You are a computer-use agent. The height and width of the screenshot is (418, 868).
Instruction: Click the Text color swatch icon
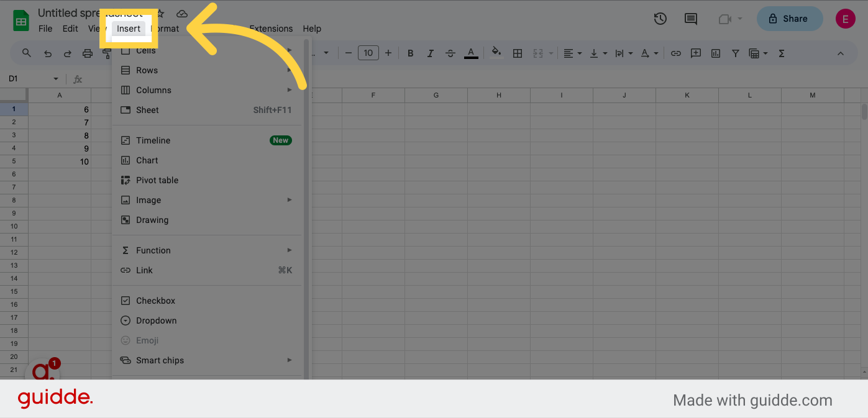(470, 53)
